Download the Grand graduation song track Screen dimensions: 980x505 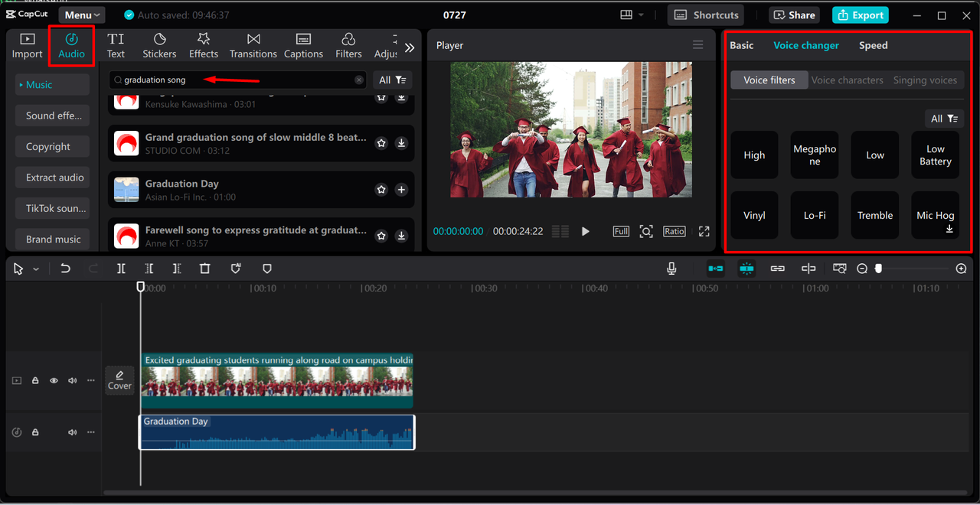(401, 143)
